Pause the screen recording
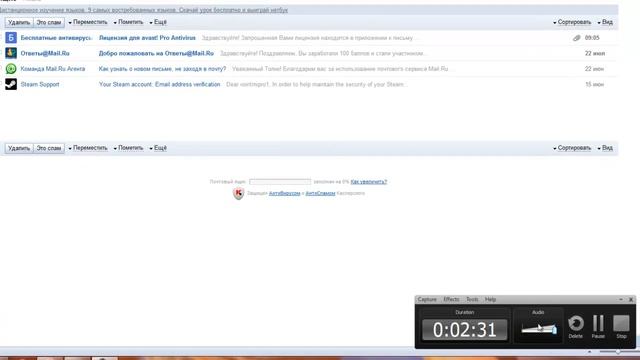 (598, 326)
